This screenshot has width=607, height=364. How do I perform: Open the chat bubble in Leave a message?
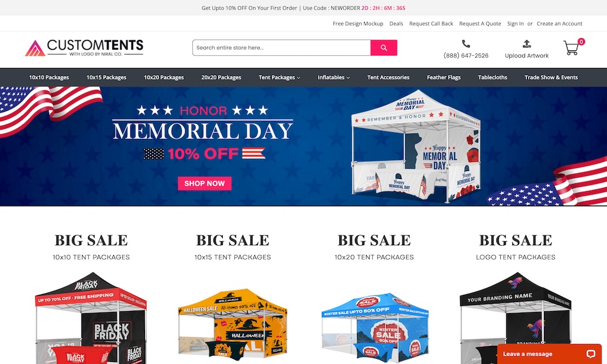[591, 354]
